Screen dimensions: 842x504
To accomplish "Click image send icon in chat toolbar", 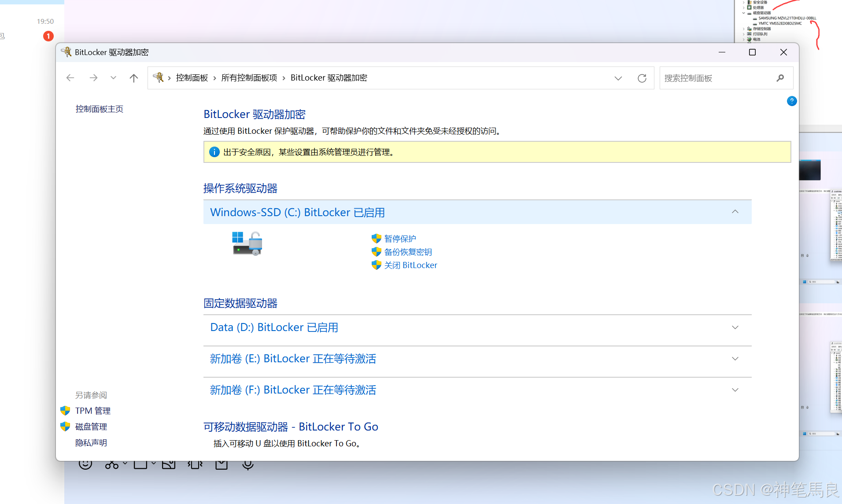I will pyautogui.click(x=169, y=465).
